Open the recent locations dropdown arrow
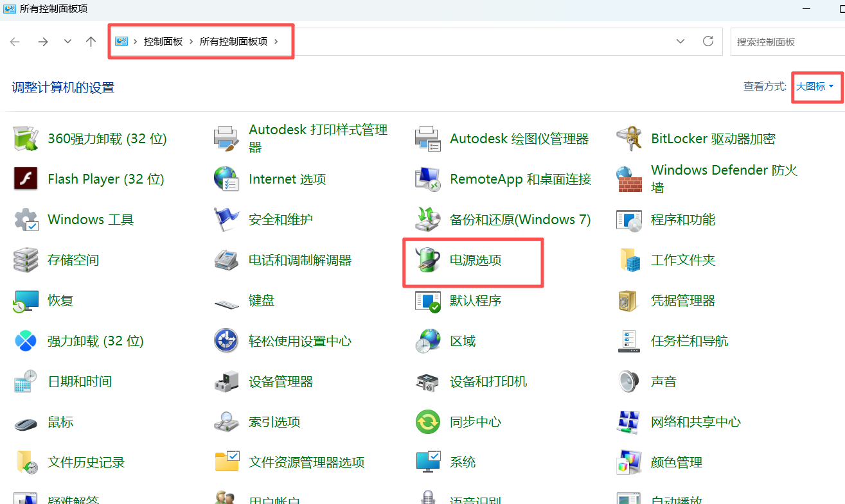This screenshot has width=845, height=504. click(x=67, y=42)
